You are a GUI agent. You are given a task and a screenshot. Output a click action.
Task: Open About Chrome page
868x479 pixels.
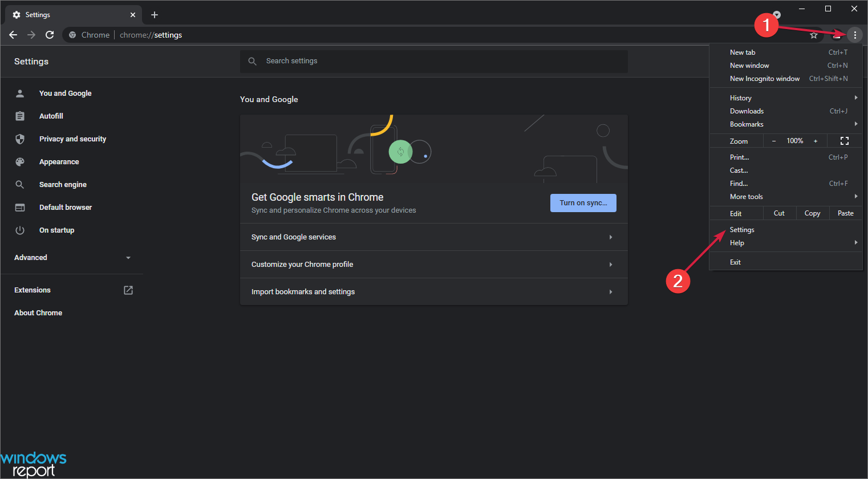[38, 313]
